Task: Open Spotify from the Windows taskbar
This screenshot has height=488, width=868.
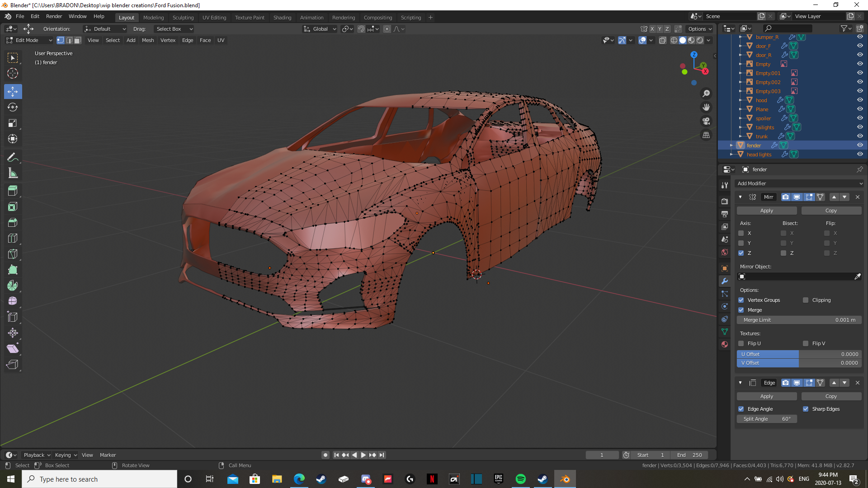Action: point(520,479)
